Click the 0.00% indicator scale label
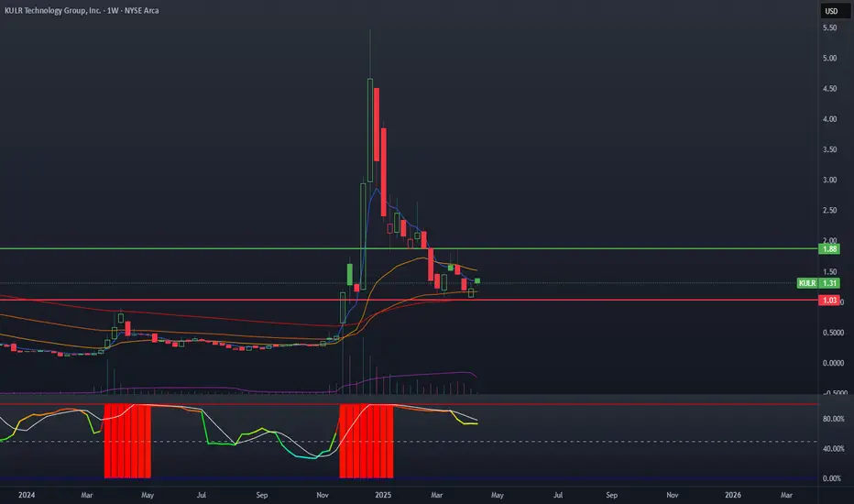Viewport: 854px width, 504px height. (832, 479)
